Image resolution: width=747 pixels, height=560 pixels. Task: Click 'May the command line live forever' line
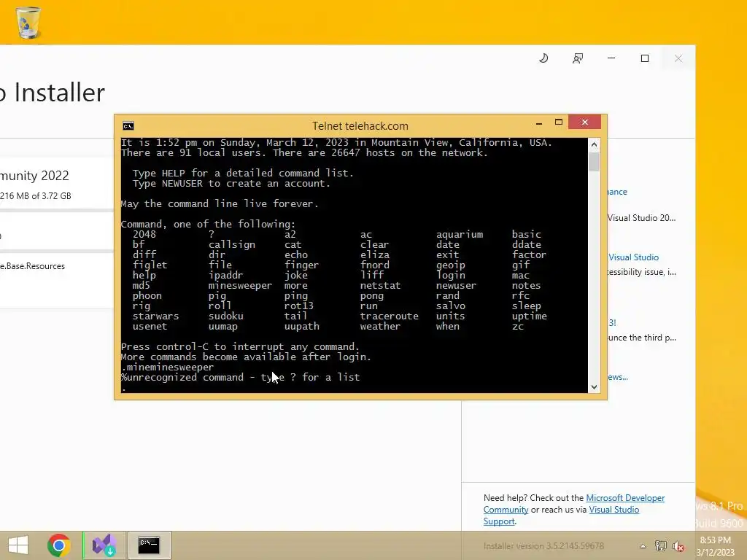pyautogui.click(x=220, y=204)
